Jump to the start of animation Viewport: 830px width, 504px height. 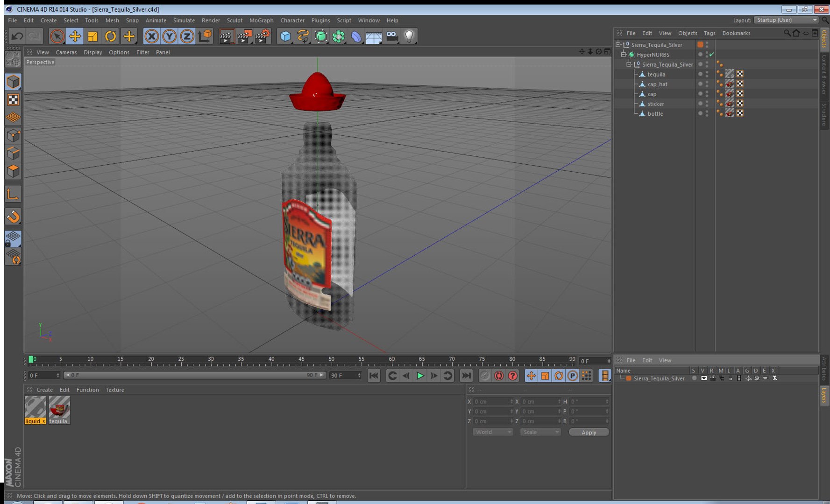(374, 376)
